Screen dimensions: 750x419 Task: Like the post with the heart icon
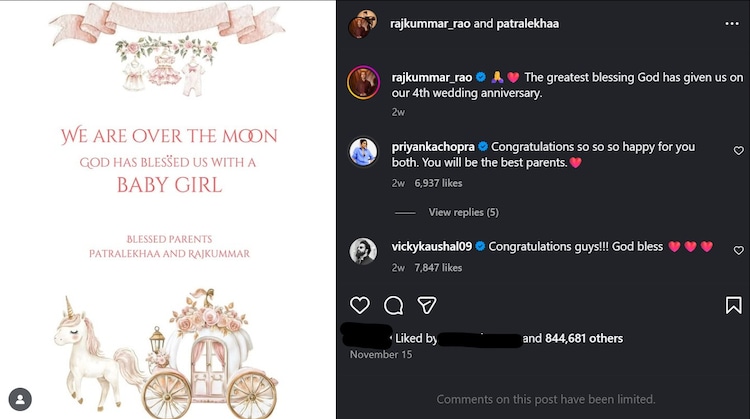[x=360, y=305]
